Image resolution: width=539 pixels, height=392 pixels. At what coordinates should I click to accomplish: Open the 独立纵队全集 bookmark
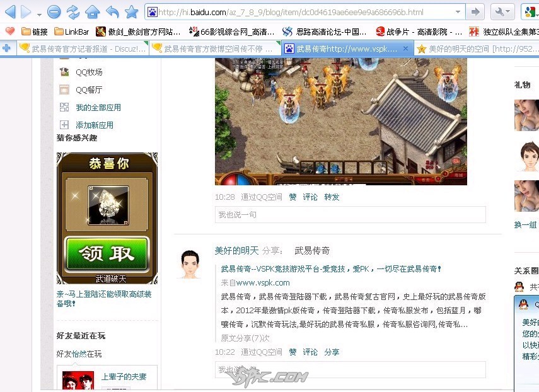click(504, 32)
